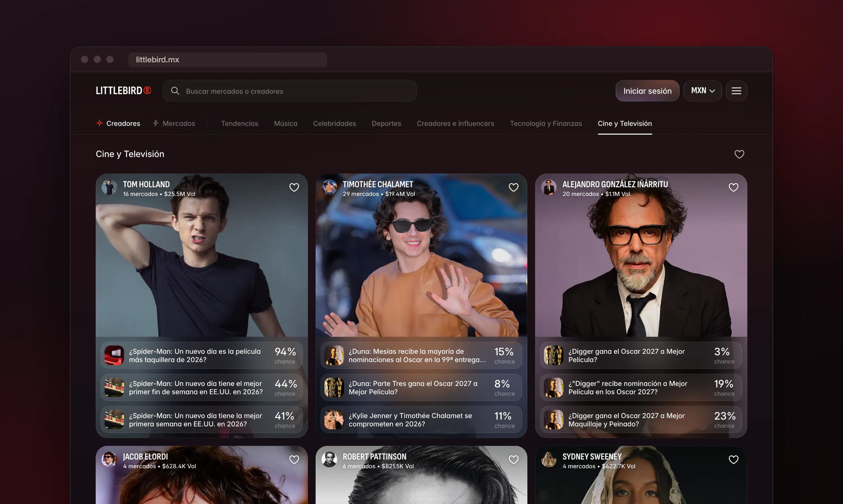Switch to the Mercados tab

point(174,123)
